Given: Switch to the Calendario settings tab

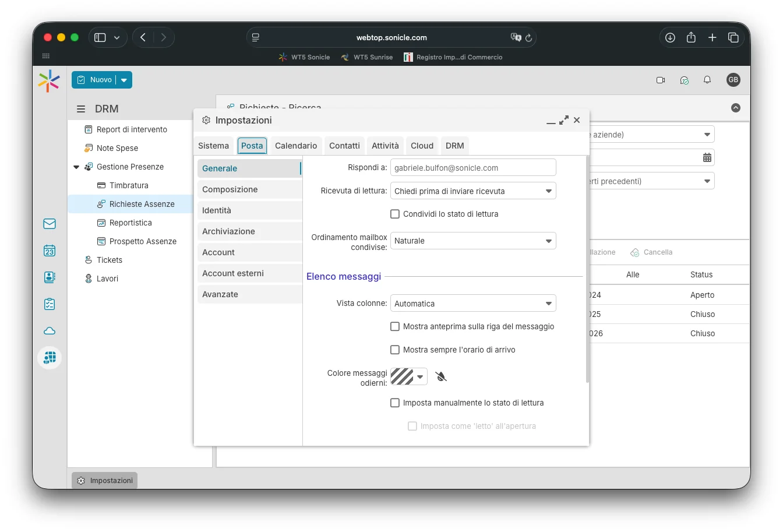Looking at the screenshot, I should [x=296, y=146].
